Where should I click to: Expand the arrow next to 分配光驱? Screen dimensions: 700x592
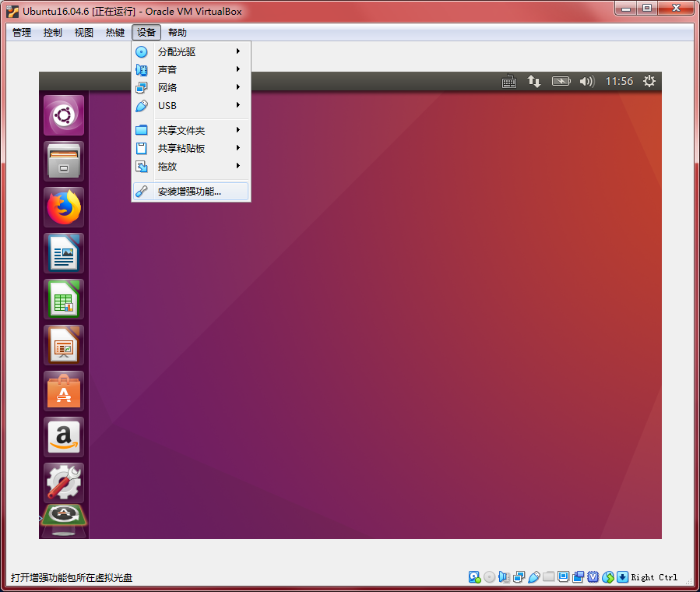pos(238,51)
